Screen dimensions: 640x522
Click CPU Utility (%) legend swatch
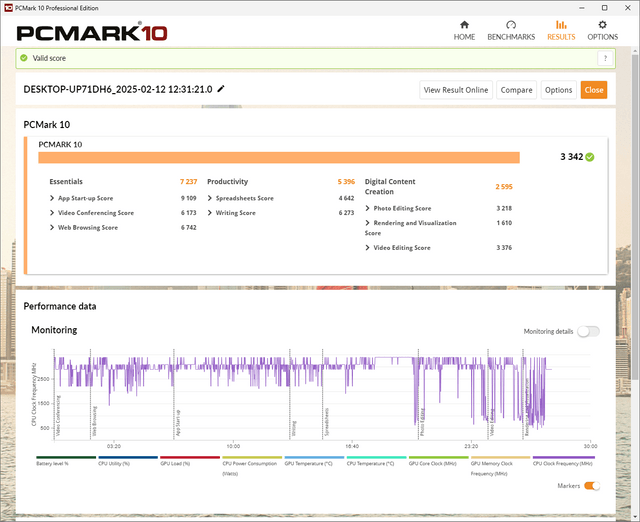click(x=128, y=458)
